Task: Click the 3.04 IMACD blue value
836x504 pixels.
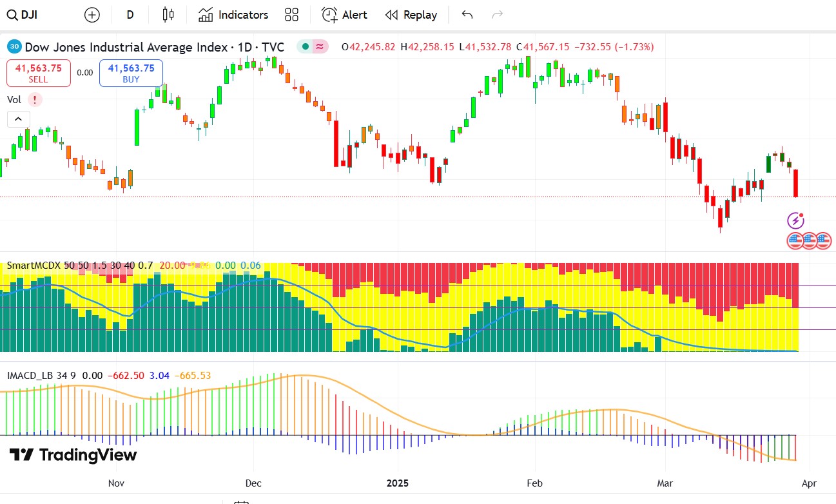Action: (159, 375)
